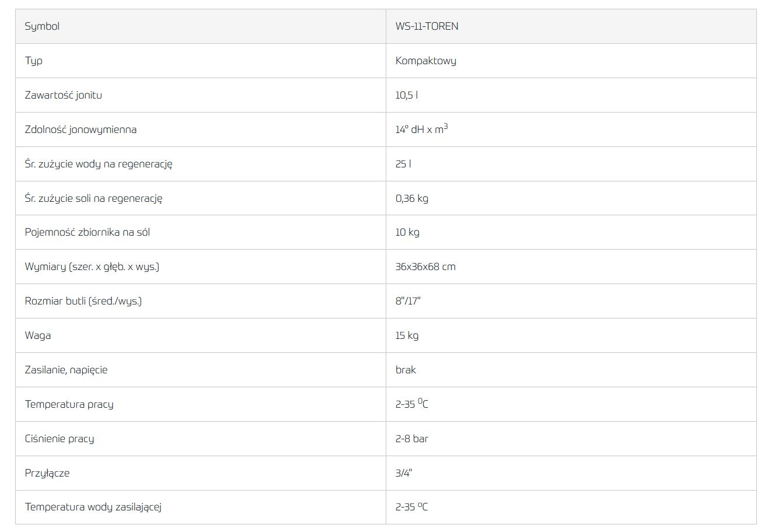Select the 3/4" Przyłącze value
This screenshot has width=761, height=532.
pos(403,473)
